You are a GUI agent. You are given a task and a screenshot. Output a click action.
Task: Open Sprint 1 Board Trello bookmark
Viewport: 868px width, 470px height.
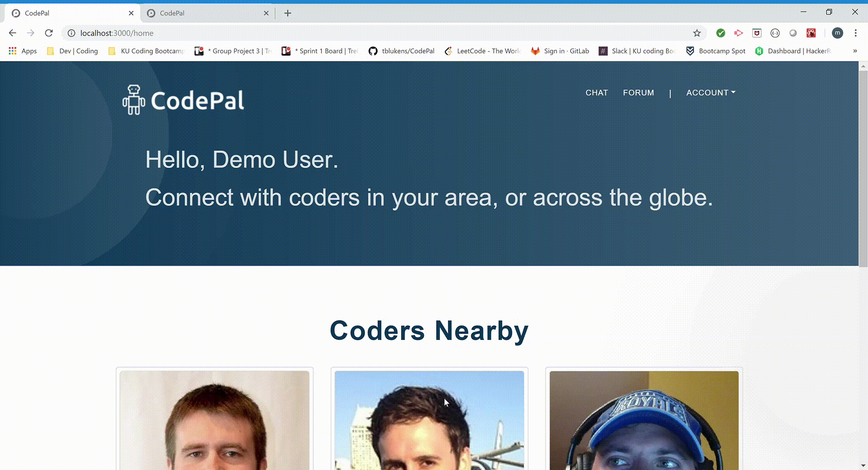320,51
